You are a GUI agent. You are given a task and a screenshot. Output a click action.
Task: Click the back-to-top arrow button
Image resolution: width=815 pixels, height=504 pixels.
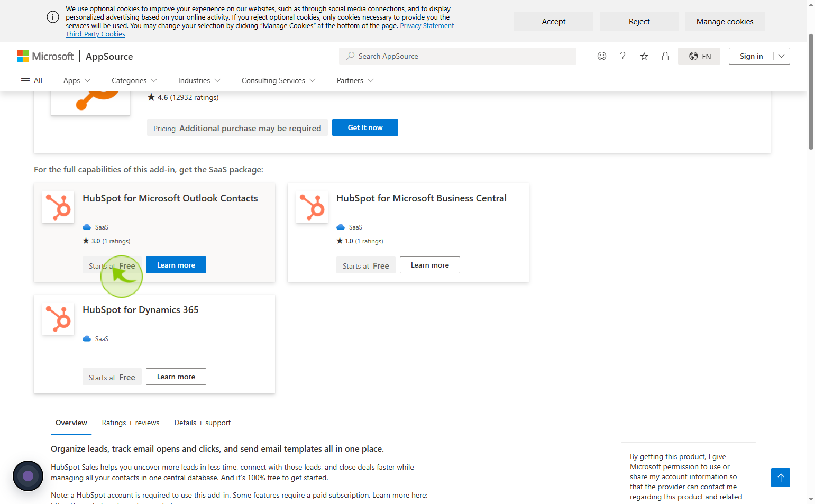click(781, 478)
